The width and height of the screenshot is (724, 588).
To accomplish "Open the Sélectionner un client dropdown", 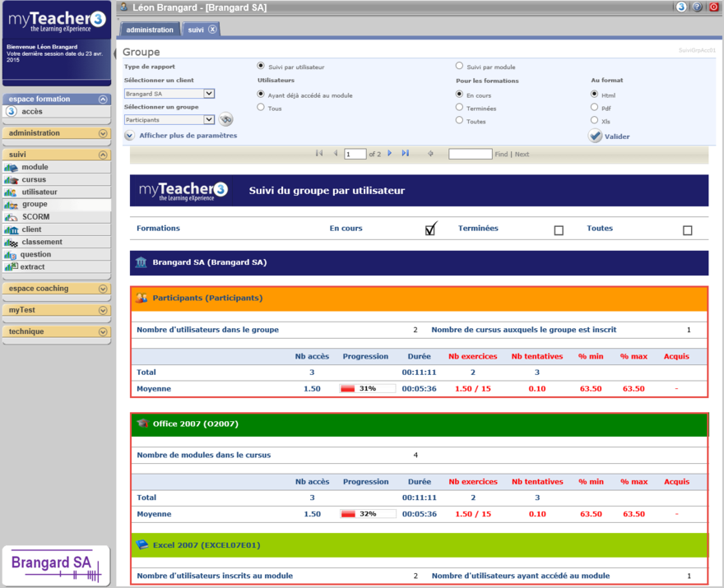I will coord(209,94).
